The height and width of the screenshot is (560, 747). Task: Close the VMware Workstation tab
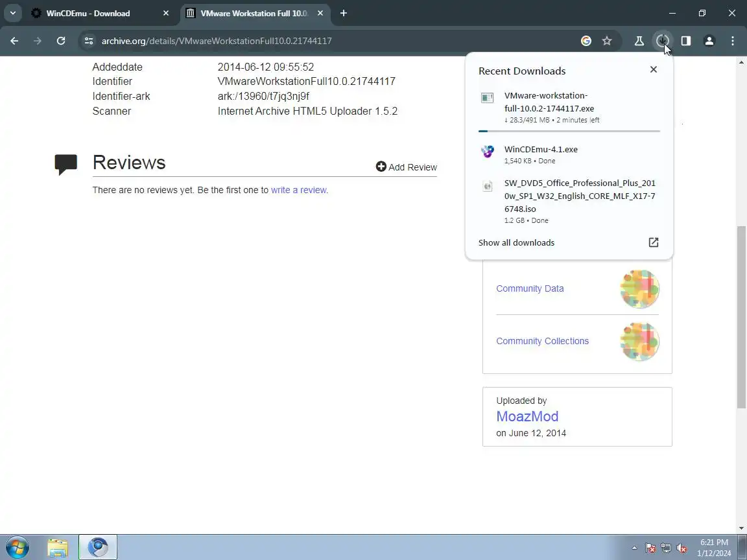tap(320, 14)
